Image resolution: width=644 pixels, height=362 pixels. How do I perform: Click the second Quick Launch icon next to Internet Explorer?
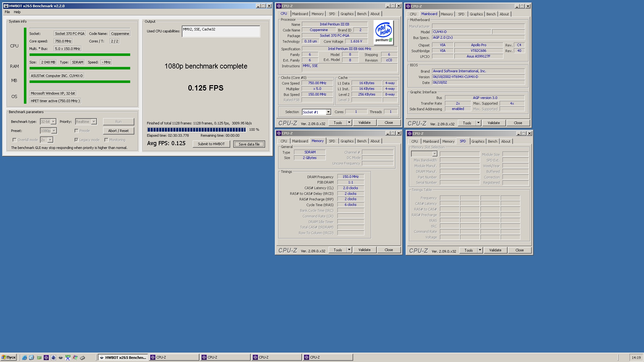click(31, 358)
